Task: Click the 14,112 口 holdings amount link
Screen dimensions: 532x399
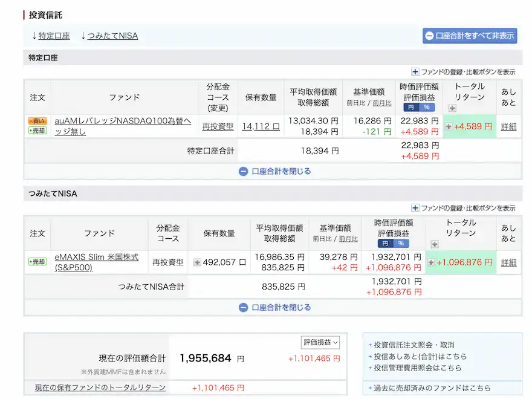Action: click(x=262, y=126)
